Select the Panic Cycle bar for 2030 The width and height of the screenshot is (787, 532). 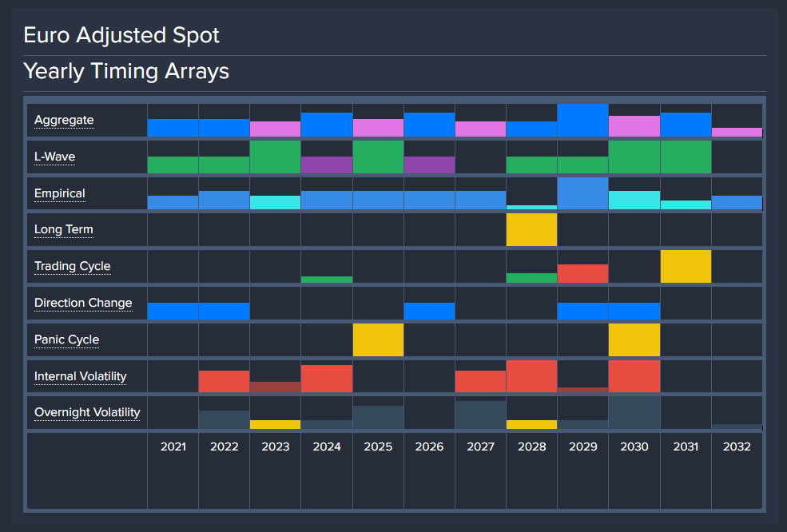[x=634, y=340]
